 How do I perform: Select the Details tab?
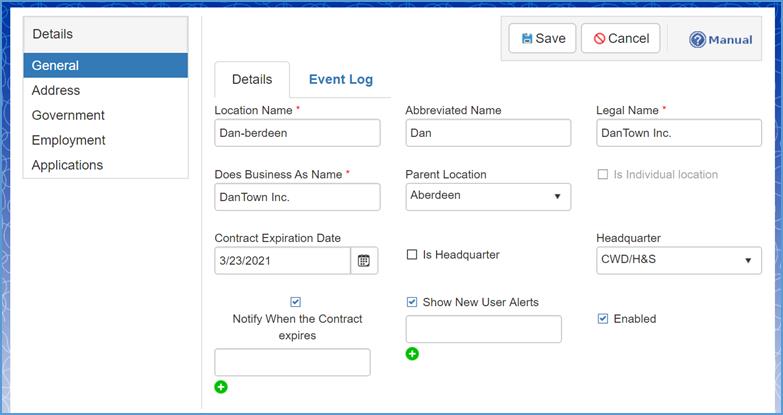click(252, 80)
